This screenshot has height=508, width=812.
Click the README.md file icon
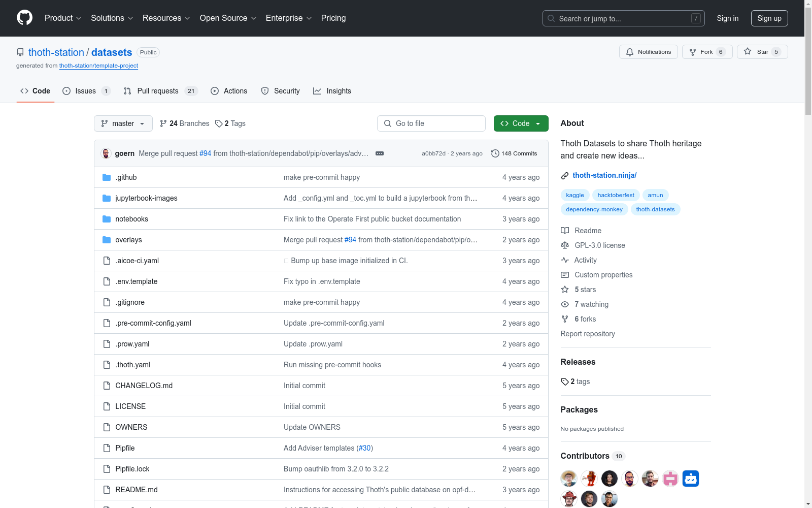[x=107, y=490]
